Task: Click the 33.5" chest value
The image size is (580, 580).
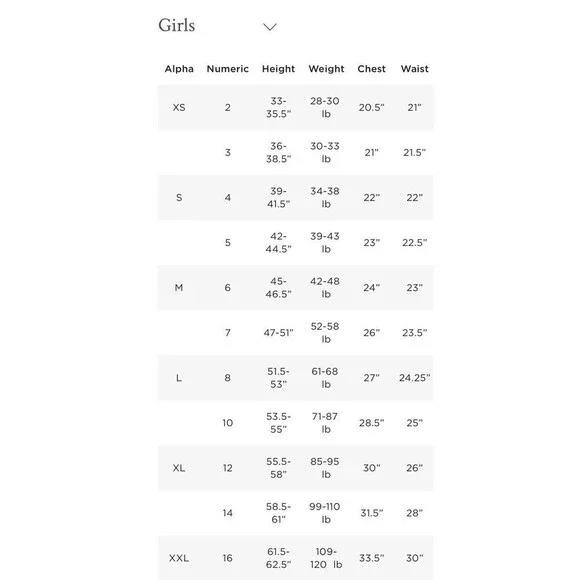Action: 371,558
